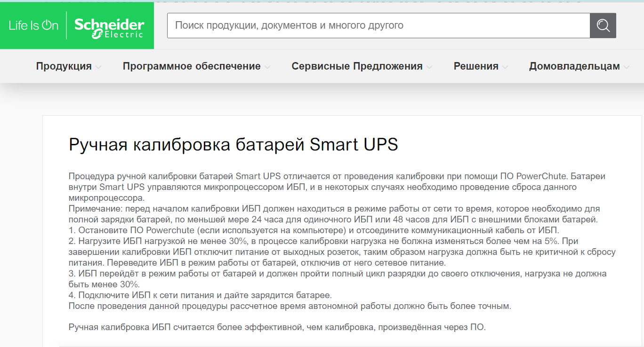The width and height of the screenshot is (644, 347).
Task: Click step 3 about full discharge cycle
Action: 338,279
